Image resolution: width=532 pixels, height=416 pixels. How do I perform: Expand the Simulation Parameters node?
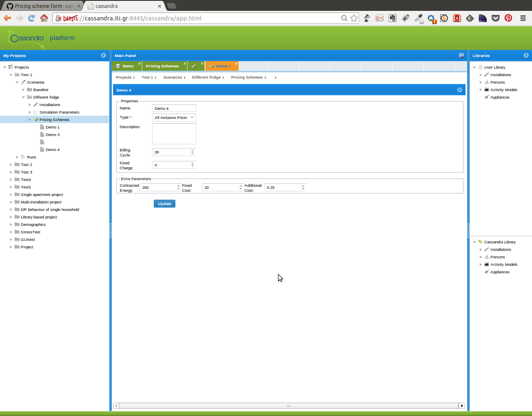click(x=30, y=112)
